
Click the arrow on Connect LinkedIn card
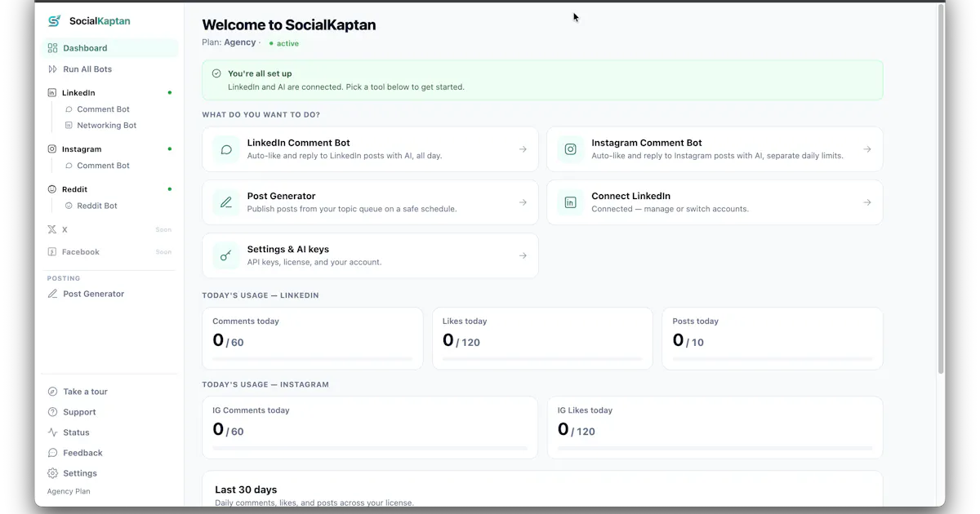(x=867, y=202)
